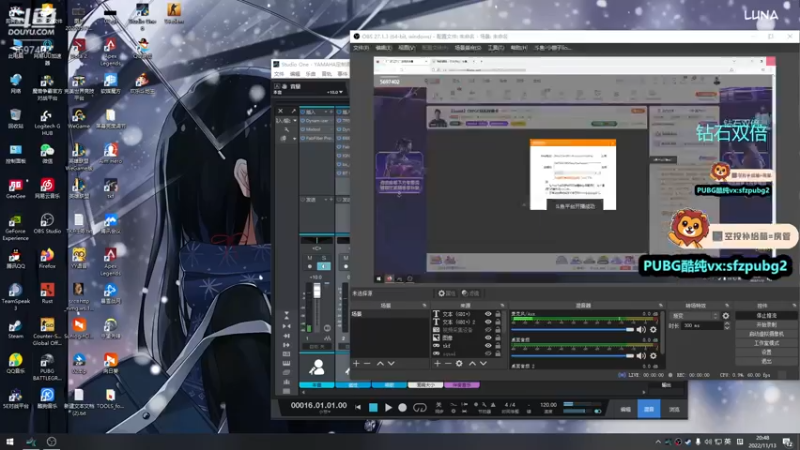Open +10.0 dropdown in Studio One channel header
Image resolution: width=800 pixels, height=450 pixels.
point(335,92)
